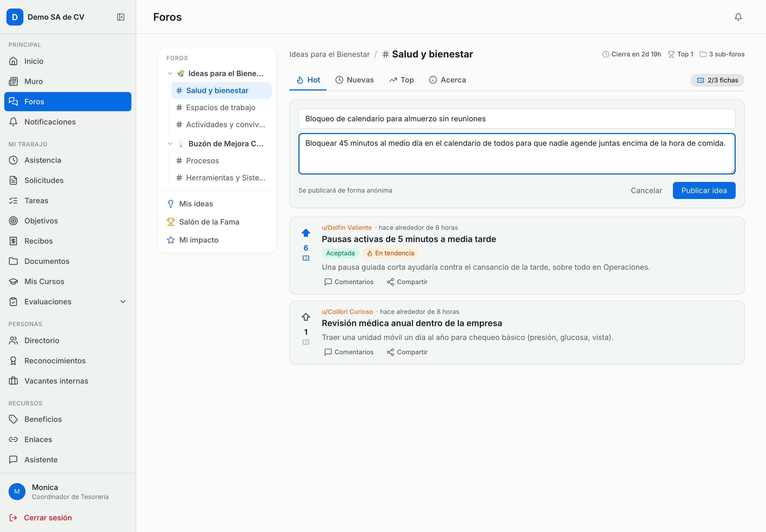Open the Acerca tab
Viewport: 766px width, 532px height.
point(447,80)
